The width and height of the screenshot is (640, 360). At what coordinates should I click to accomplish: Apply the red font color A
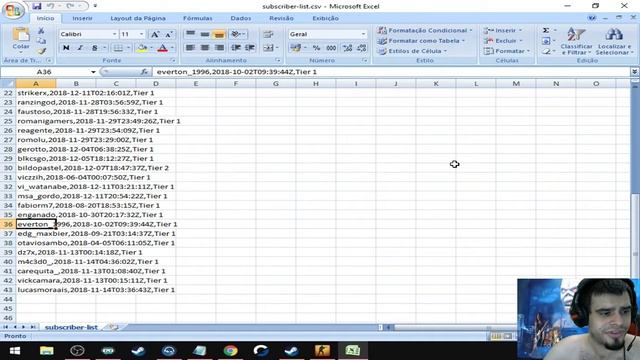[162, 48]
